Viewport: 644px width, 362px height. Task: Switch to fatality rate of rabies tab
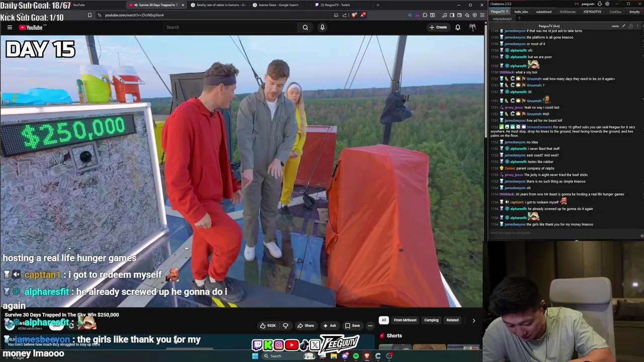click(218, 5)
